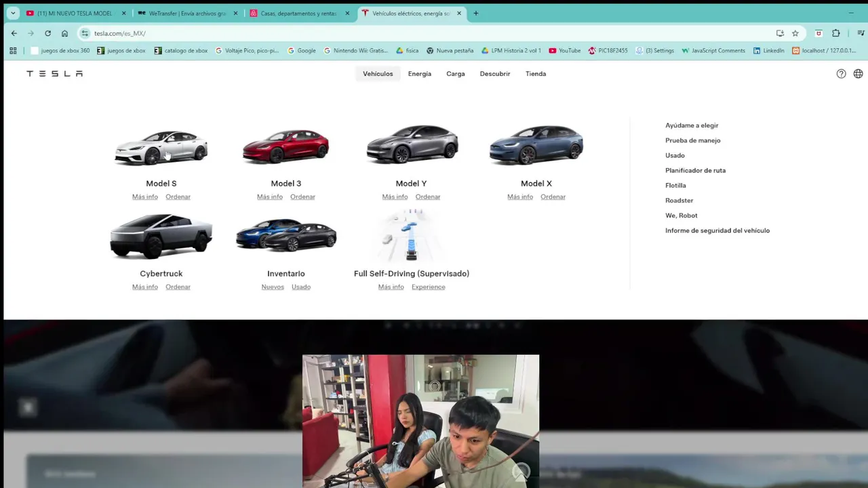The width and height of the screenshot is (868, 488).
Task: Open Informe de seguridad del vehículo
Action: 717,230
